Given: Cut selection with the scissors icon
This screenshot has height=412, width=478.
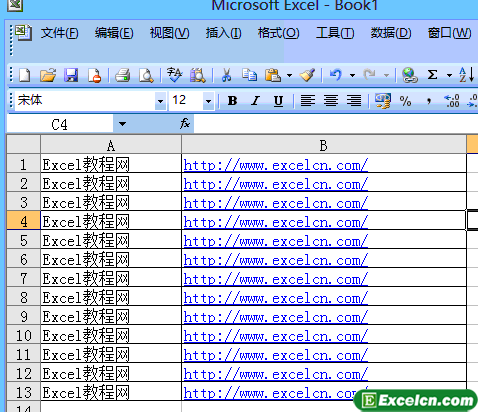Looking at the screenshot, I should click(226, 75).
